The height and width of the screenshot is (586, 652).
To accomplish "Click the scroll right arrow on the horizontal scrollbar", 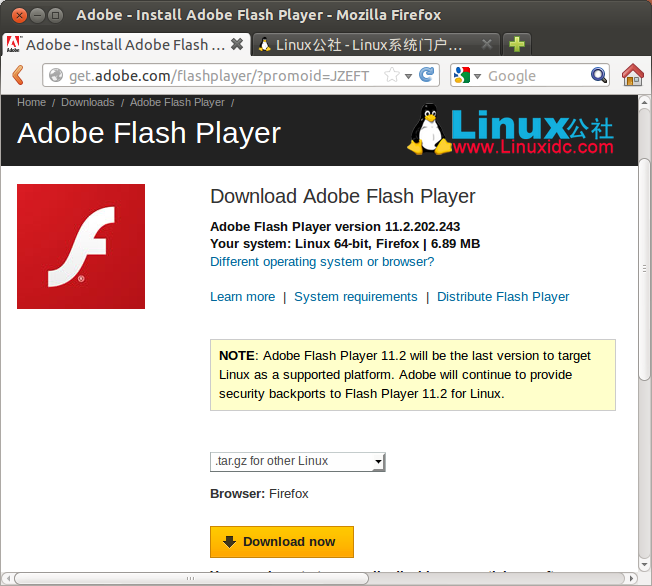I will click(x=632, y=578).
